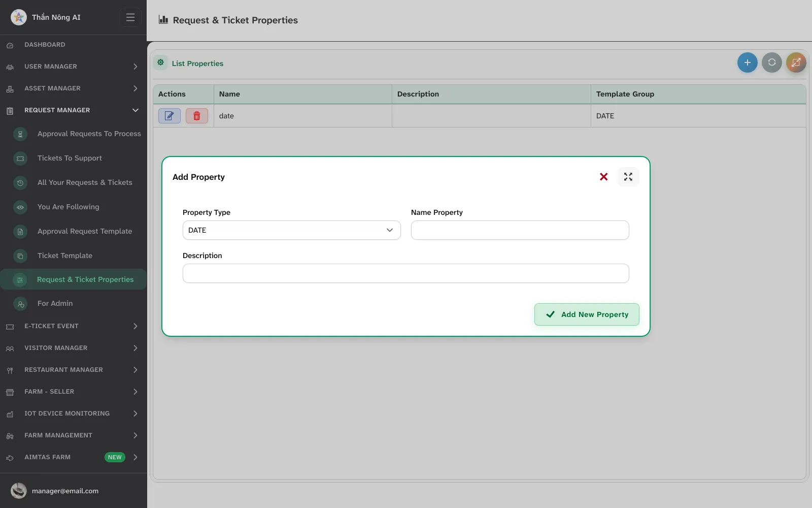Click the gray refresh button

pos(771,62)
